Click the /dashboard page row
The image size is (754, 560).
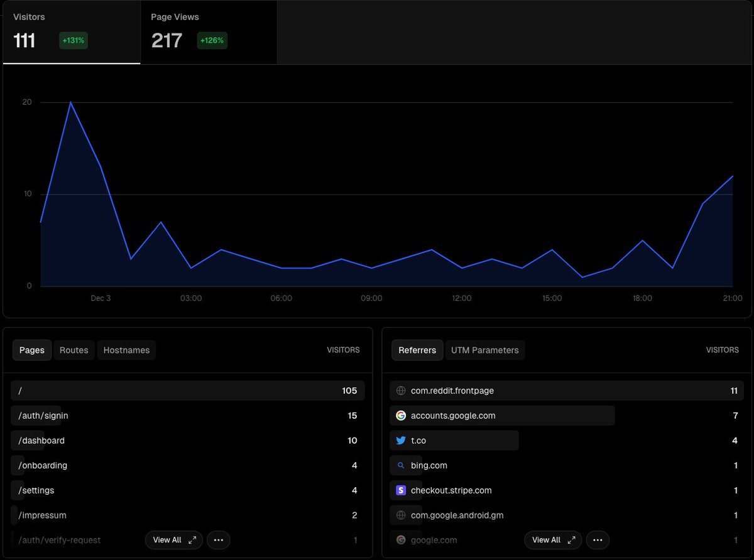[x=188, y=440]
